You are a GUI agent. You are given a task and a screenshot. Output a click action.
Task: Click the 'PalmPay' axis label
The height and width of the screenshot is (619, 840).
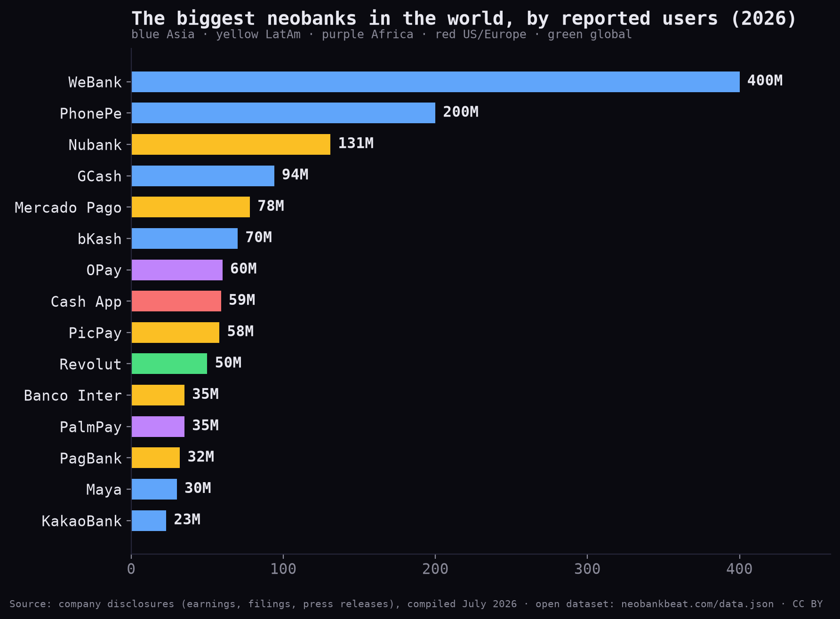click(91, 427)
